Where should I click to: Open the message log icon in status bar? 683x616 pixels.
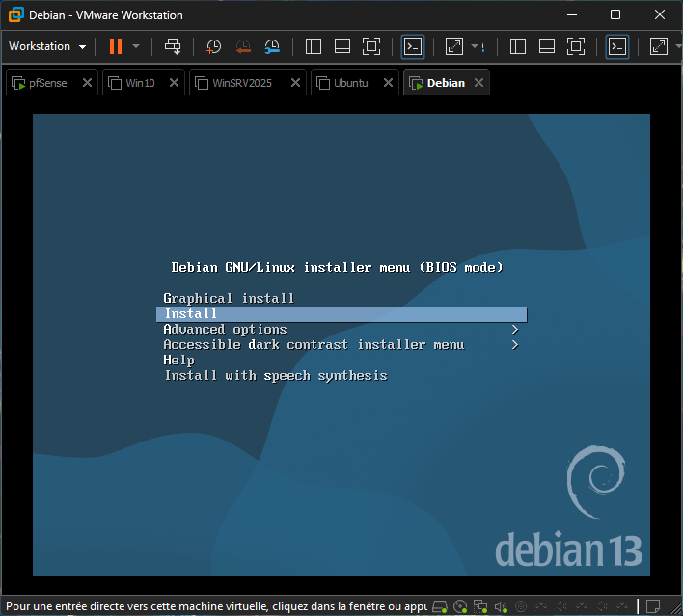(x=654, y=607)
